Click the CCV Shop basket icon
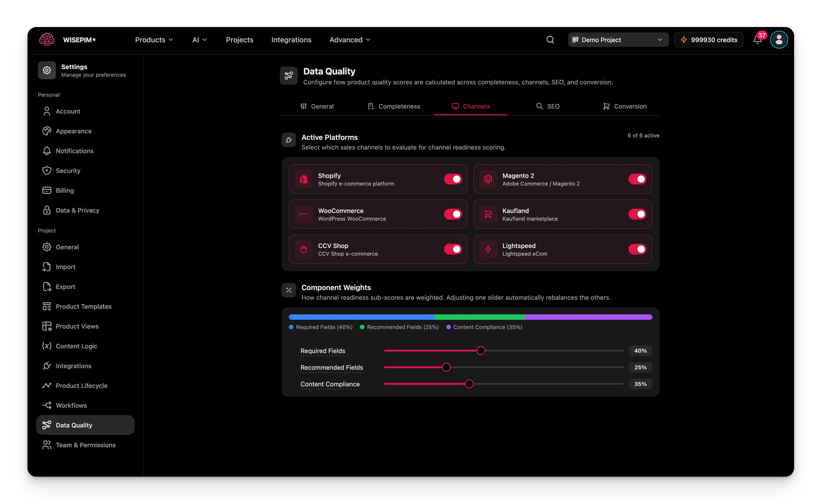 click(x=304, y=249)
